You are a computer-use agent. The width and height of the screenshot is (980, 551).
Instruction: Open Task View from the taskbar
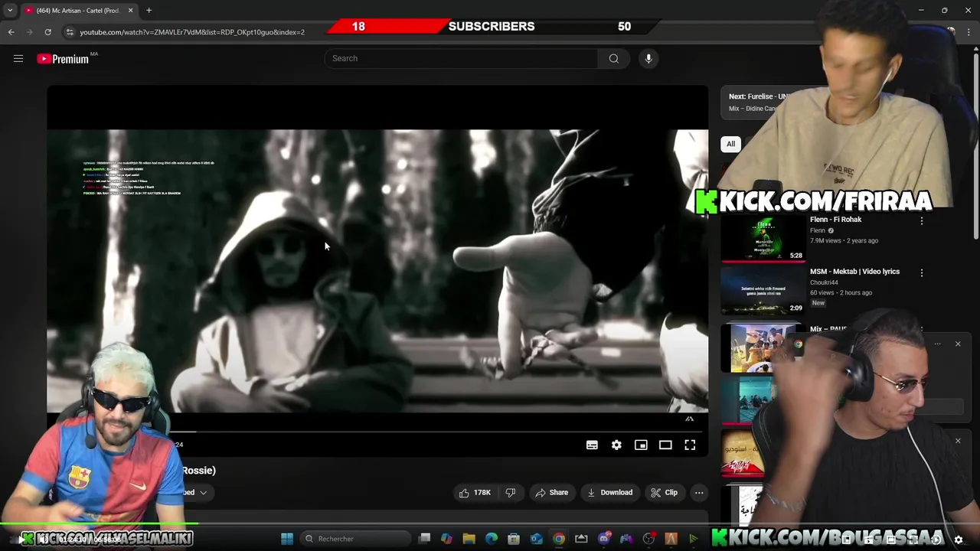(424, 539)
